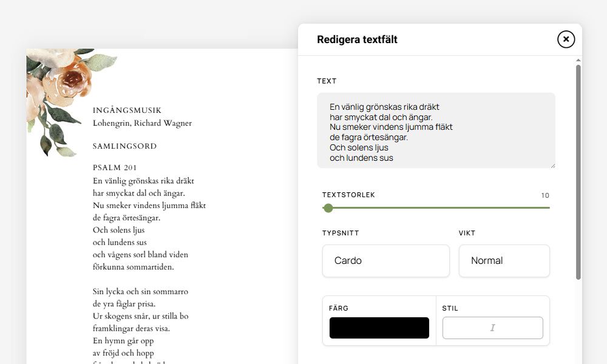Toggle italic style in the Stil box
The image size is (607, 364).
click(492, 328)
